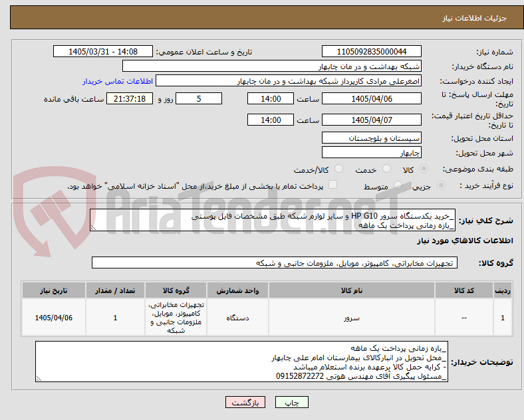This screenshot has width=524, height=420.
Task: Click the quantity cell showing 1
Action: [x=115, y=318]
